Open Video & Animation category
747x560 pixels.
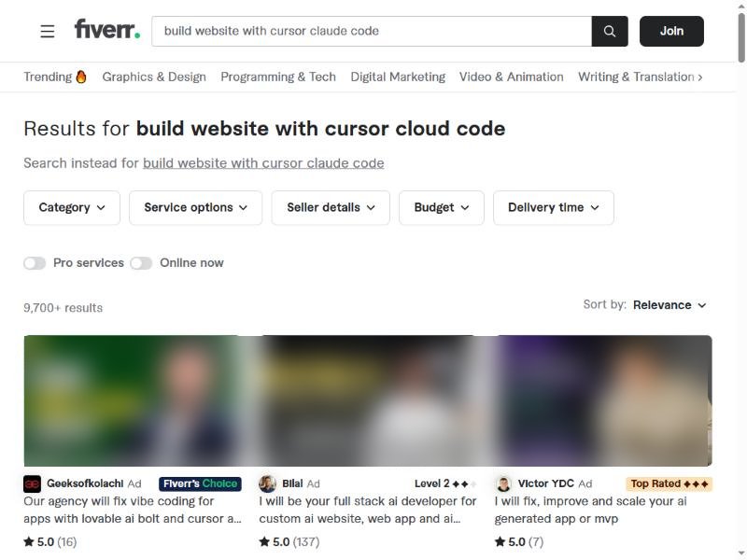[x=511, y=77]
